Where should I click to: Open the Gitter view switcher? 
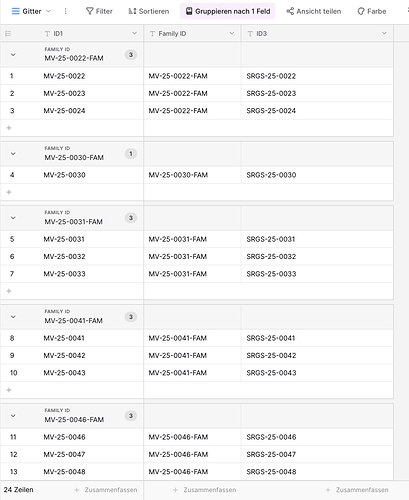(x=31, y=11)
